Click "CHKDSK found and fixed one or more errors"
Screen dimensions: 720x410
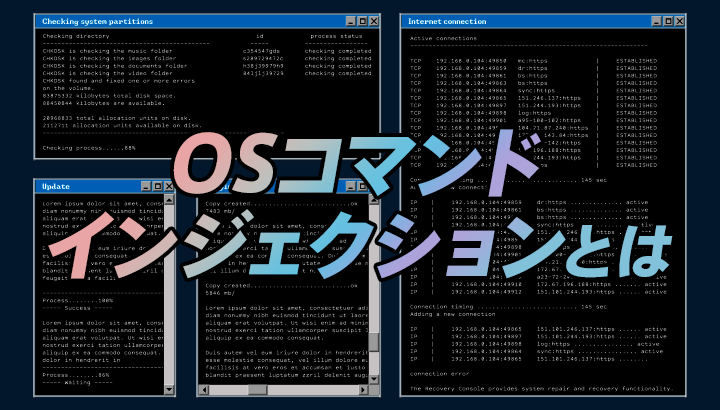click(118, 81)
